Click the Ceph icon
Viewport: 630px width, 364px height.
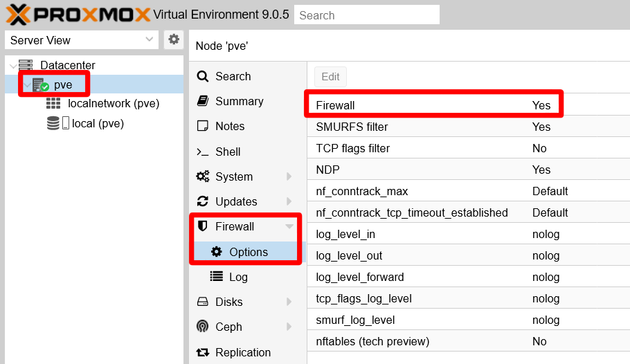[x=202, y=326]
